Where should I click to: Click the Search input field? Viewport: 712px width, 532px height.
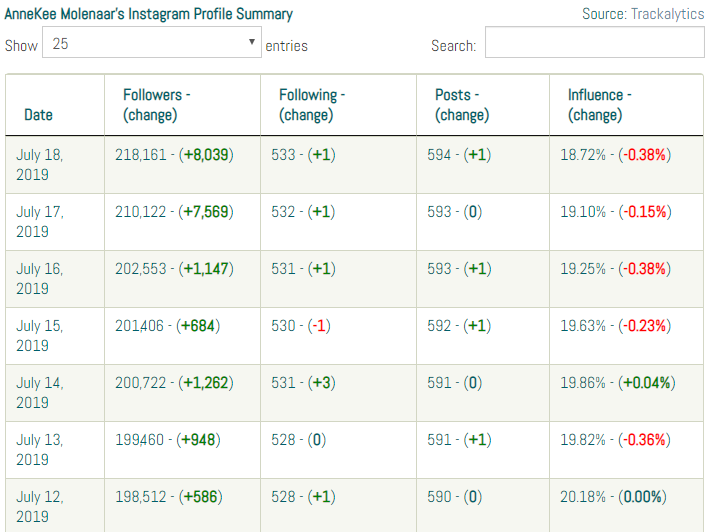tap(594, 44)
